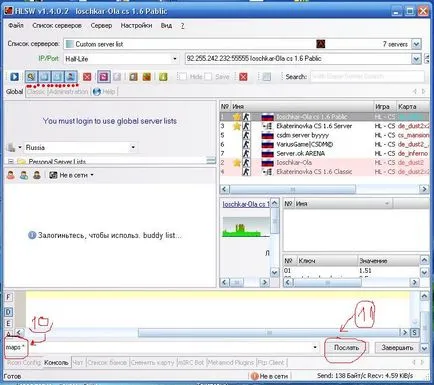Open the loschkar-Ola cs server info link
Image resolution: width=434 pixels, height=385 pixels.
pos(246,204)
